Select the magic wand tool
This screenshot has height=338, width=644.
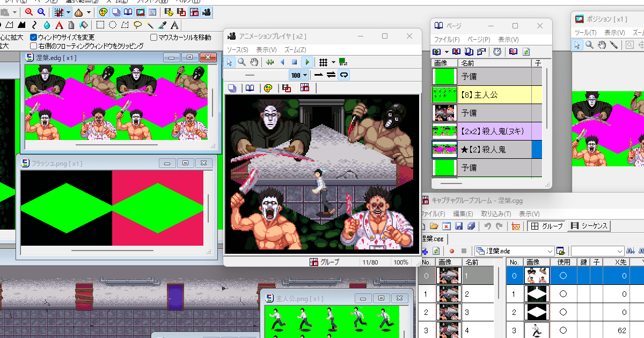click(x=150, y=25)
